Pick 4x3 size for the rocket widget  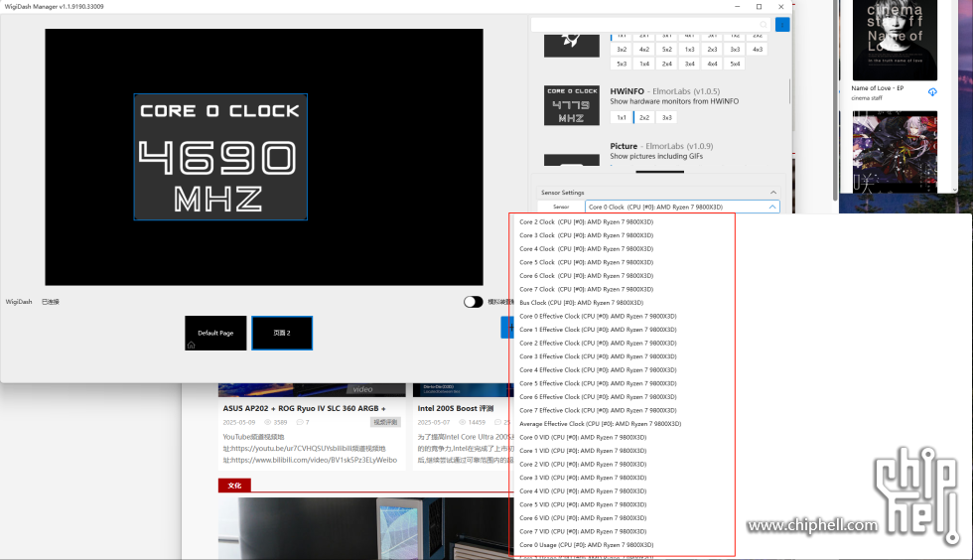click(757, 49)
